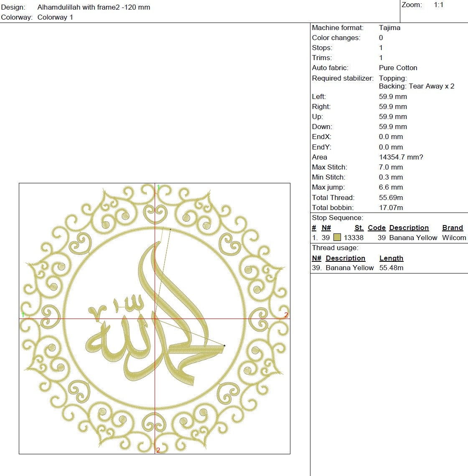Click the Banana Yellow thread swatch icon
This screenshot has width=468, height=476.
[336, 237]
